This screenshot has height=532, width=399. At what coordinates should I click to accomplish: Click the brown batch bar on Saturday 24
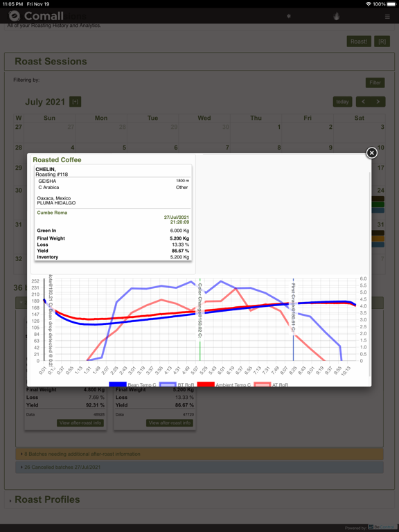coord(378,199)
